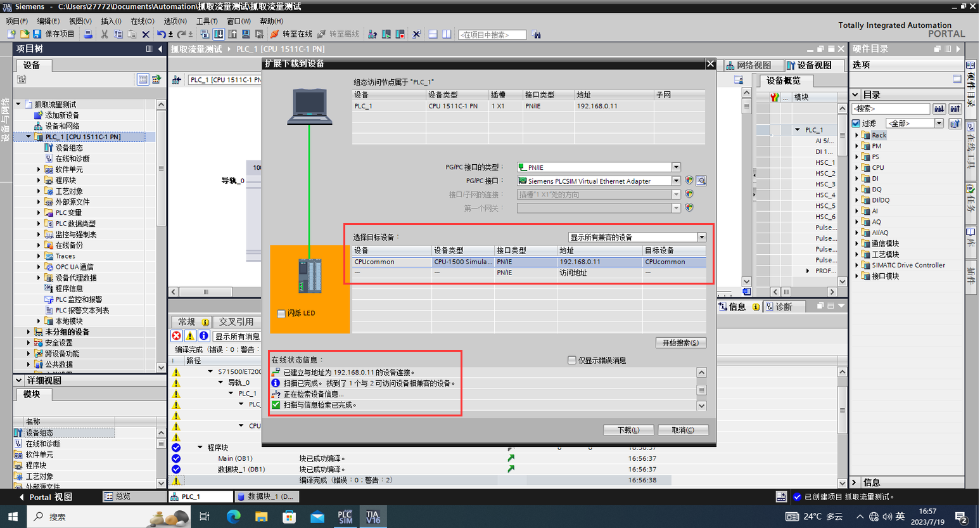Click the Windows Start button

point(13,517)
